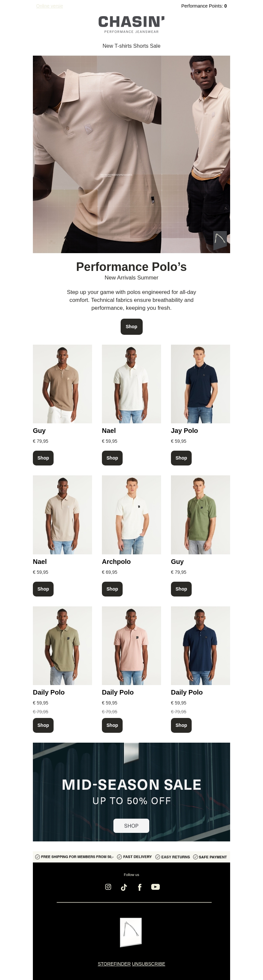Screen dimensions: 263x980
Task: Click the STOREFINDER link
Action: (x=114, y=964)
